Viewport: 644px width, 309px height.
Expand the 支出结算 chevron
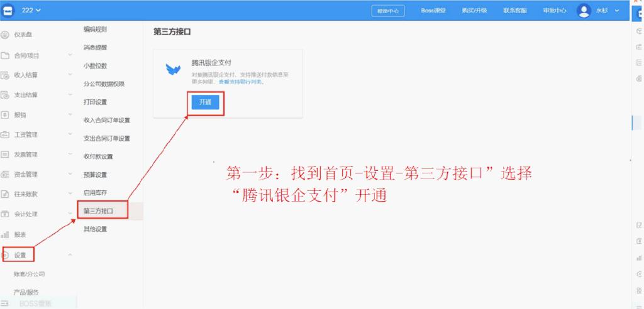click(70, 94)
